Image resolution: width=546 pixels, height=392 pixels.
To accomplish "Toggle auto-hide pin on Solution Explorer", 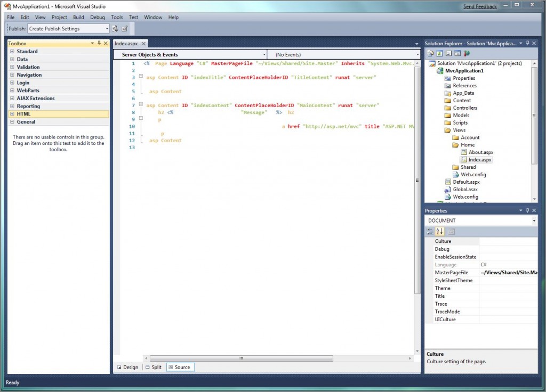I will (x=527, y=43).
